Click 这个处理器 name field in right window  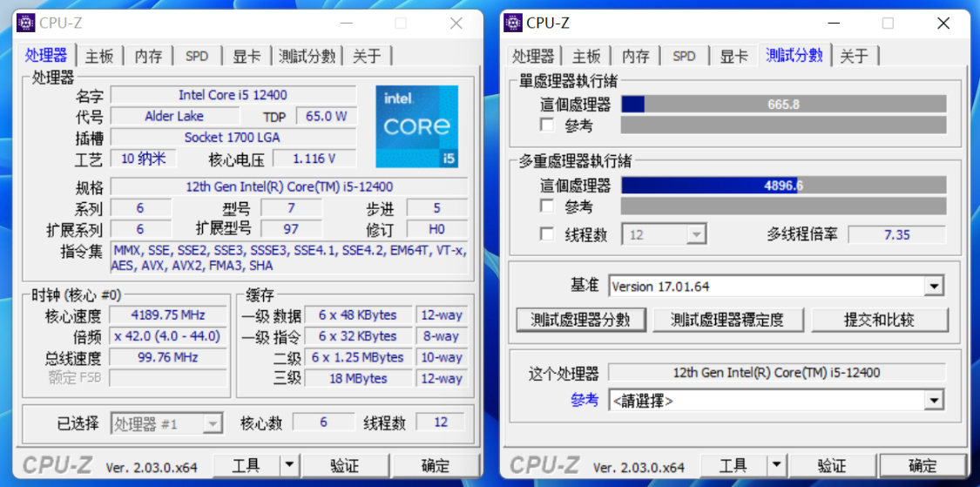pos(777,373)
